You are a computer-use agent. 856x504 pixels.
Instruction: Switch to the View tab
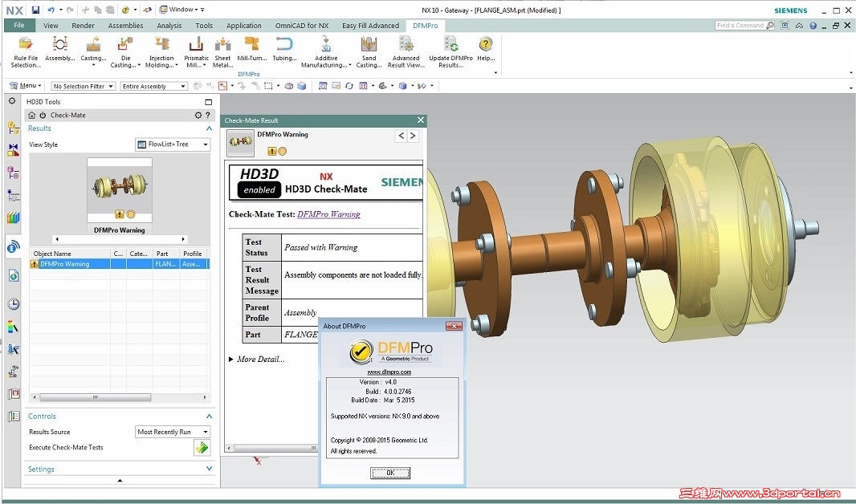click(51, 25)
